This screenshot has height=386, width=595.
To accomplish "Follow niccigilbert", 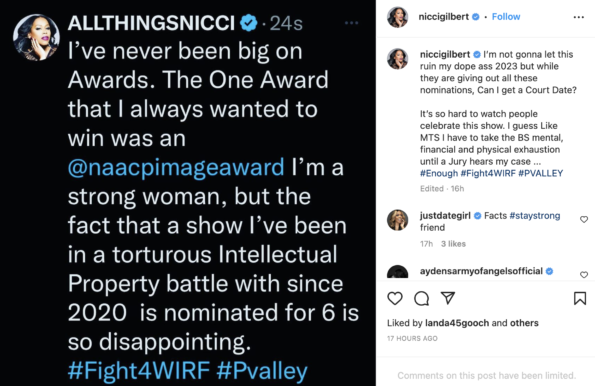I will pos(506,17).
